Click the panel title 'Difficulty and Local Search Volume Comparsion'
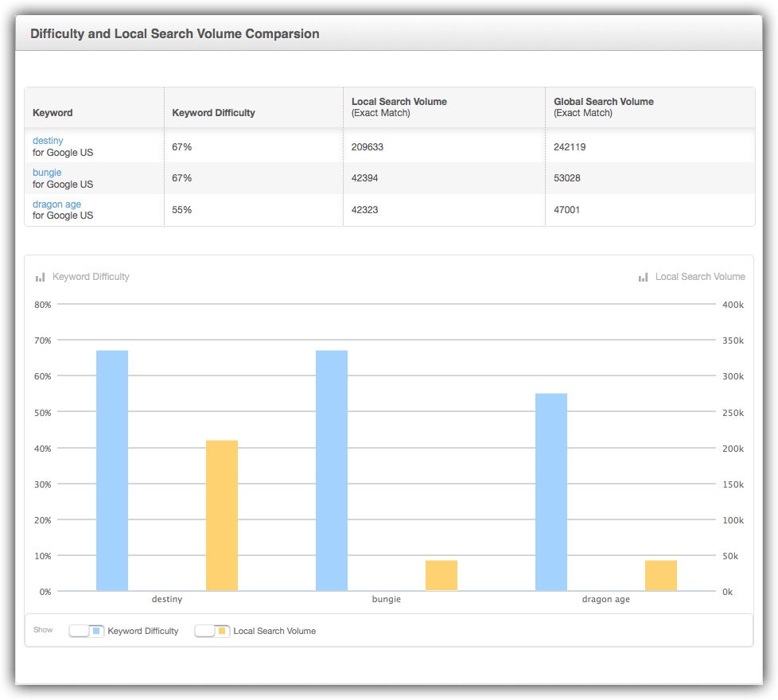This screenshot has height=700, width=778. [175, 33]
